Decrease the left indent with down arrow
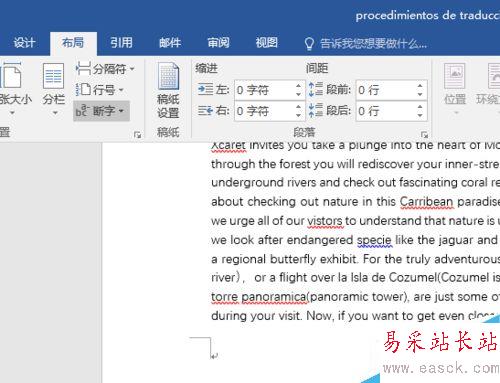500x383 pixels. (x=299, y=94)
